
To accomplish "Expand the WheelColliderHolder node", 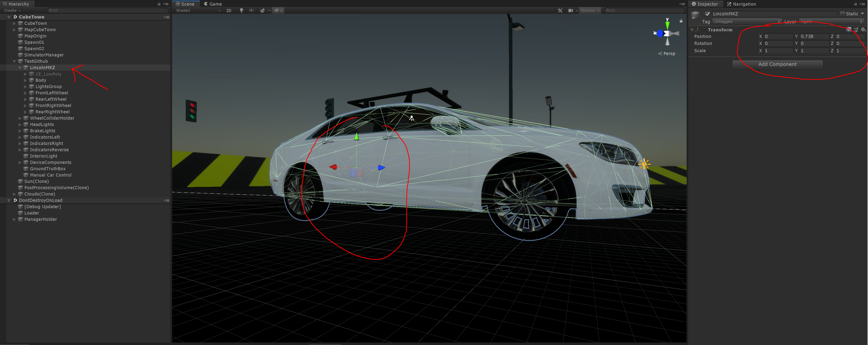I will tap(20, 118).
